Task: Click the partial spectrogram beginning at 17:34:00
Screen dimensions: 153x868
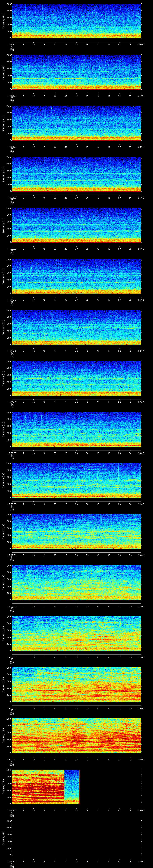Action: [x=45, y=787]
